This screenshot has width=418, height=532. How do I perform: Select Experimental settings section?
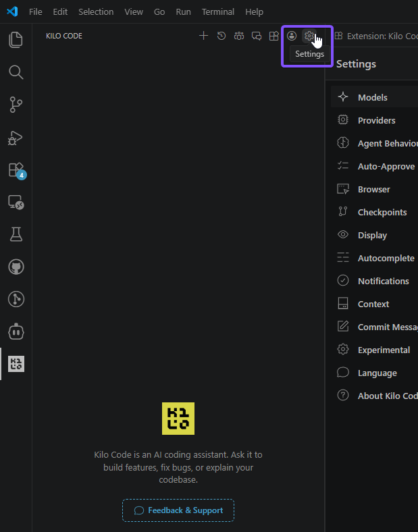[x=375, y=350]
